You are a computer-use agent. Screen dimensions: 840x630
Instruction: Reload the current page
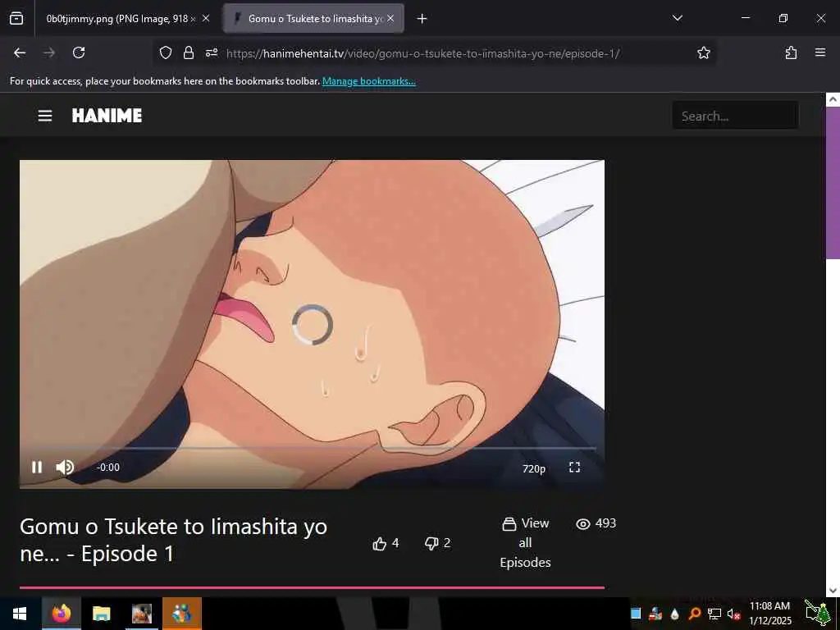coord(79,52)
